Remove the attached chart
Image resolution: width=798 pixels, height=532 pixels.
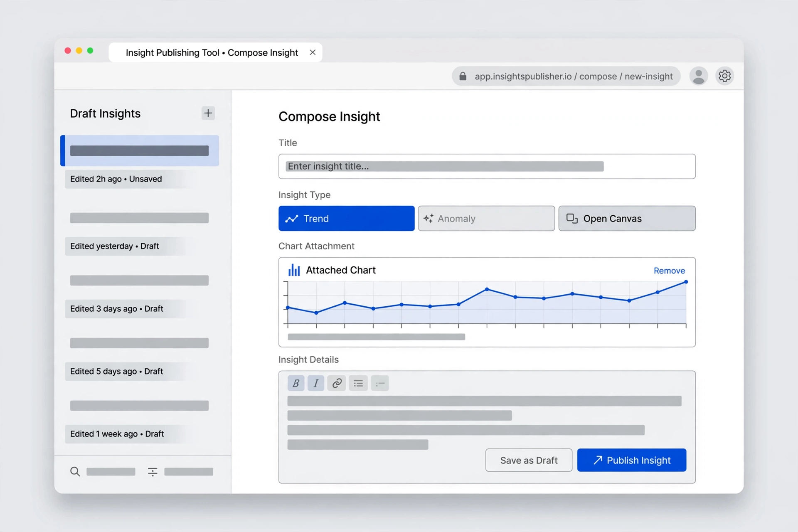[x=669, y=271]
